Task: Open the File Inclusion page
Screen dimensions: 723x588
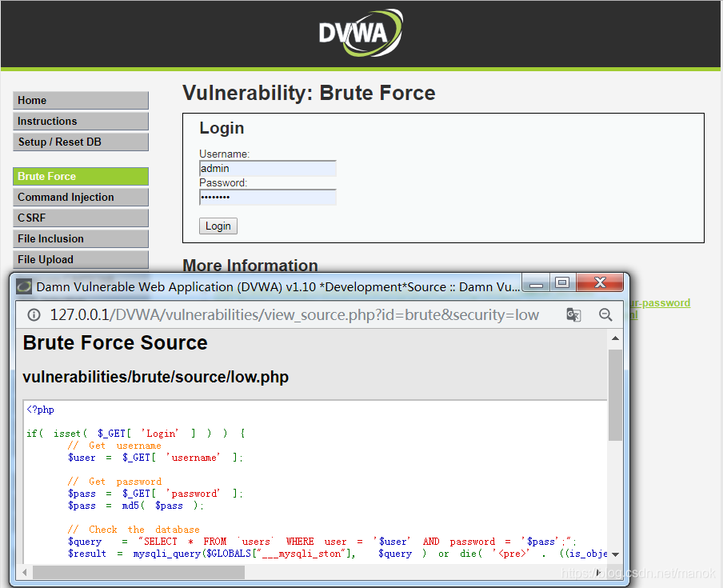Action: [x=81, y=239]
